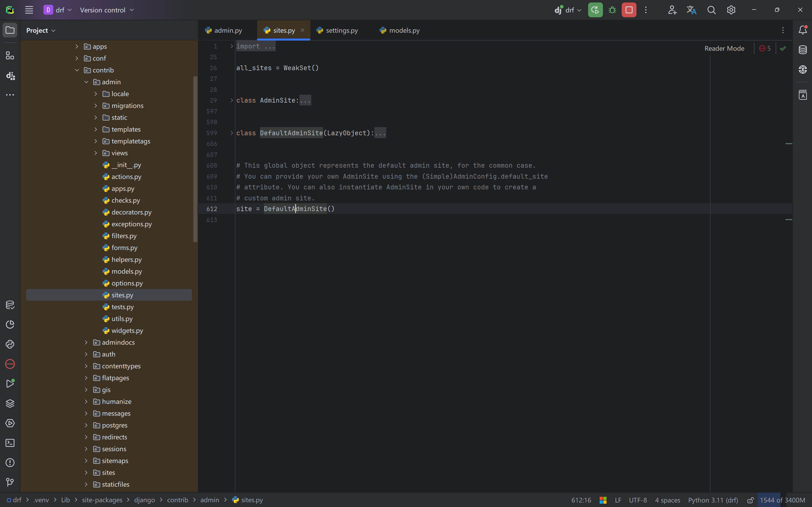Click the Python 3.11 (drf) interpreter selector
The height and width of the screenshot is (507, 812).
(x=713, y=500)
